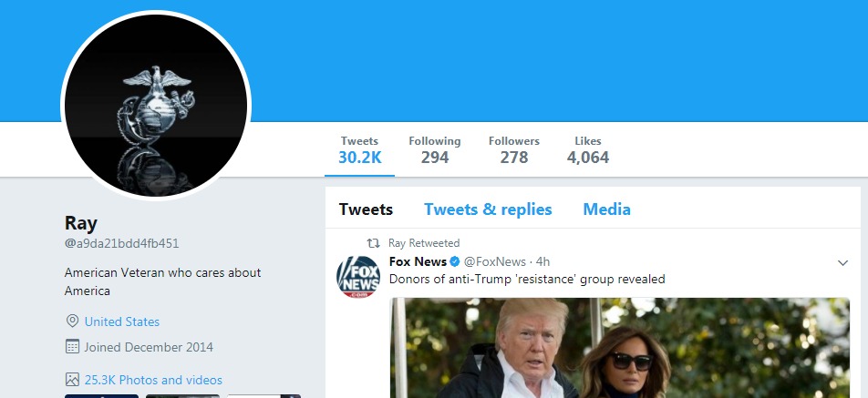This screenshot has width=868, height=398.
Task: View the 30.2K Tweets count
Action: [359, 150]
